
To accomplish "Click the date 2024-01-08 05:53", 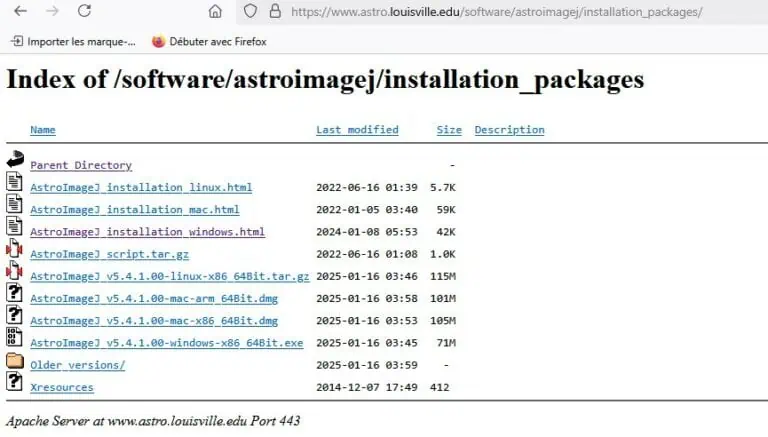I will [367, 232].
